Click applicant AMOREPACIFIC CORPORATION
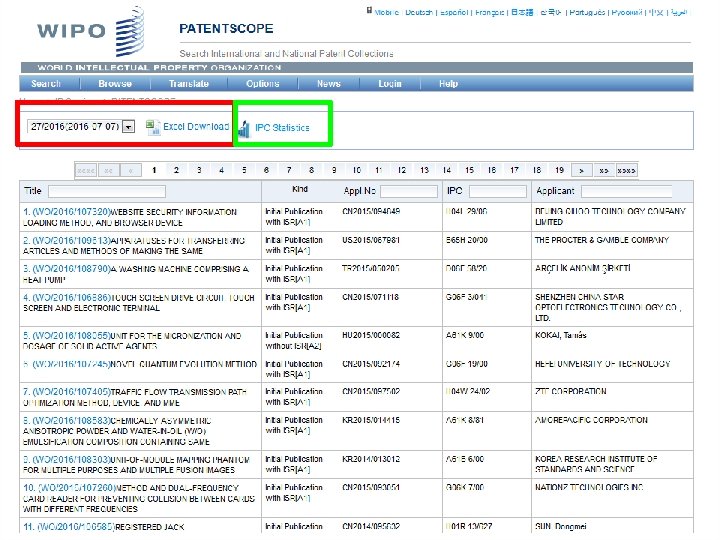This screenshot has height=540, width=720. click(x=591, y=420)
